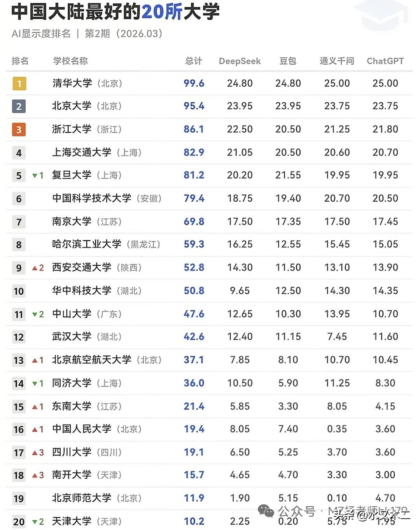Click total score 79.4
Image resolution: width=420 pixels, height=530 pixels.
pos(194,198)
